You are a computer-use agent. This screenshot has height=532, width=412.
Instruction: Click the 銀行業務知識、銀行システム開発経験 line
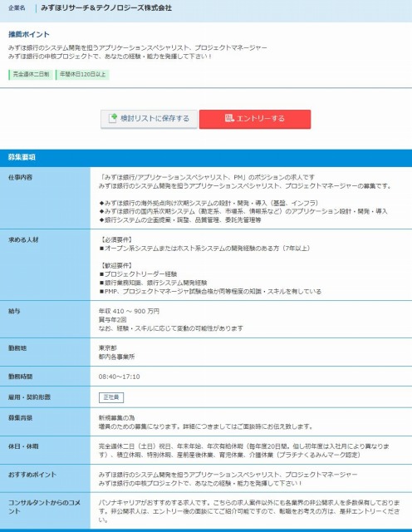point(153,283)
